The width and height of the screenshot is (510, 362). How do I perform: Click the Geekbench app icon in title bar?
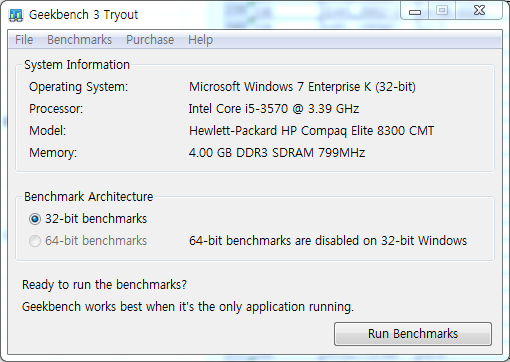point(16,15)
